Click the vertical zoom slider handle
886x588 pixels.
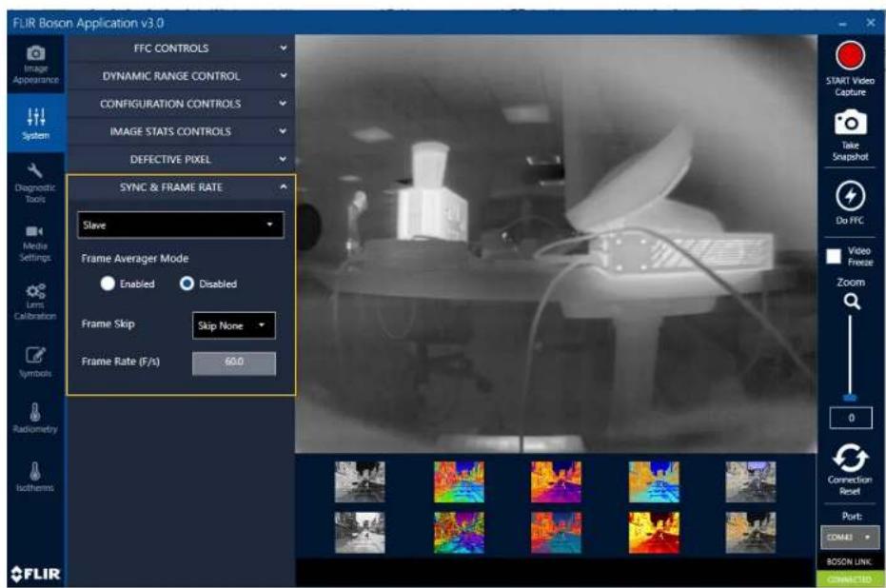(850, 398)
